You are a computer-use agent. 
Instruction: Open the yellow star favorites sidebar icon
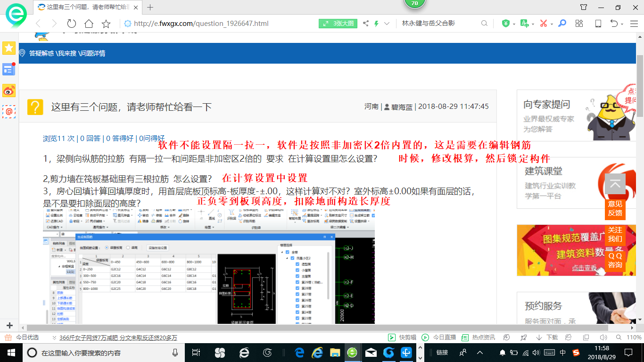[9, 48]
